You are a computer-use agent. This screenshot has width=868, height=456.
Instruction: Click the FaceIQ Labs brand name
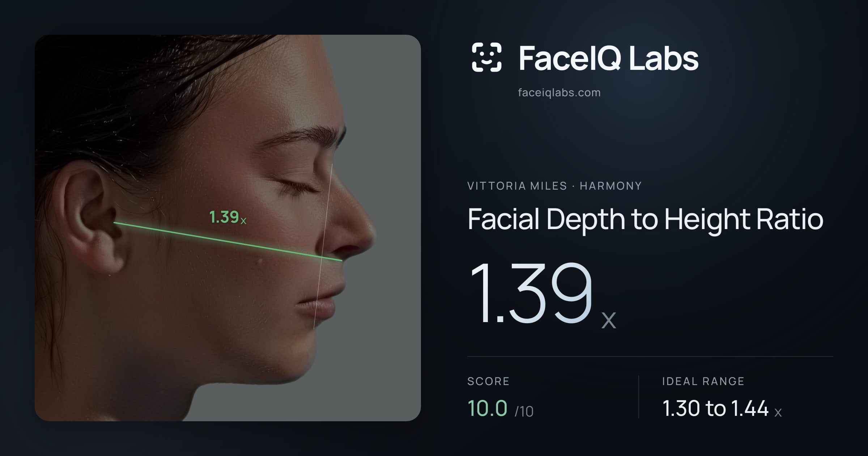click(608, 58)
